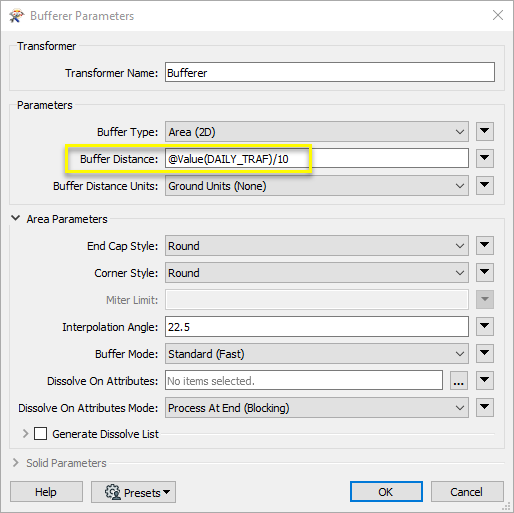Open the arrow menu beside Buffer Distance Units
This screenshot has width=514, height=513.
pyautogui.click(x=485, y=185)
